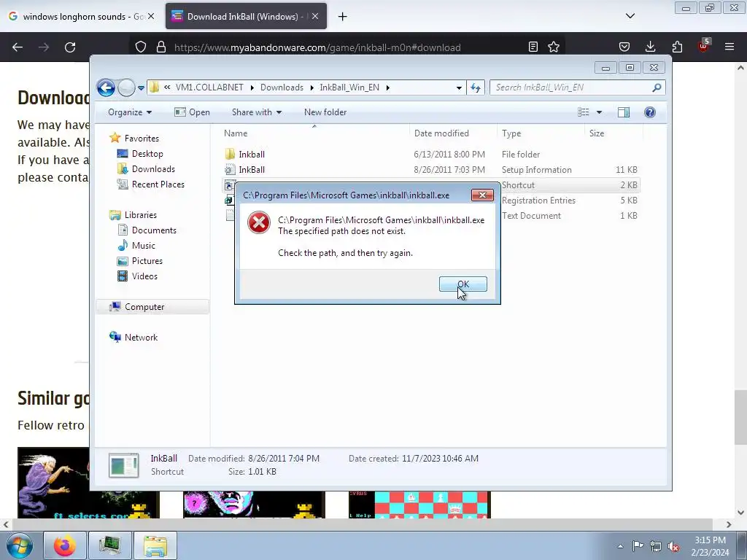Expand arrow after InkBall_Win_EN breadcrumb

[388, 87]
